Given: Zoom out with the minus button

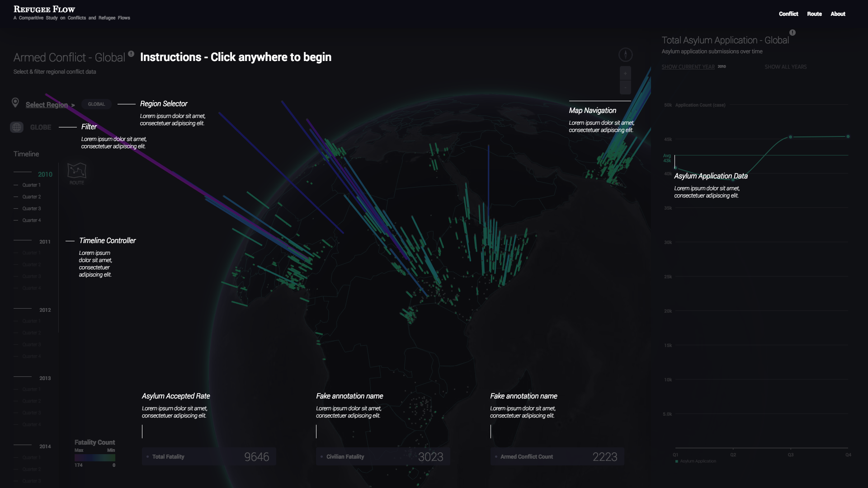Looking at the screenshot, I should pos(625,87).
